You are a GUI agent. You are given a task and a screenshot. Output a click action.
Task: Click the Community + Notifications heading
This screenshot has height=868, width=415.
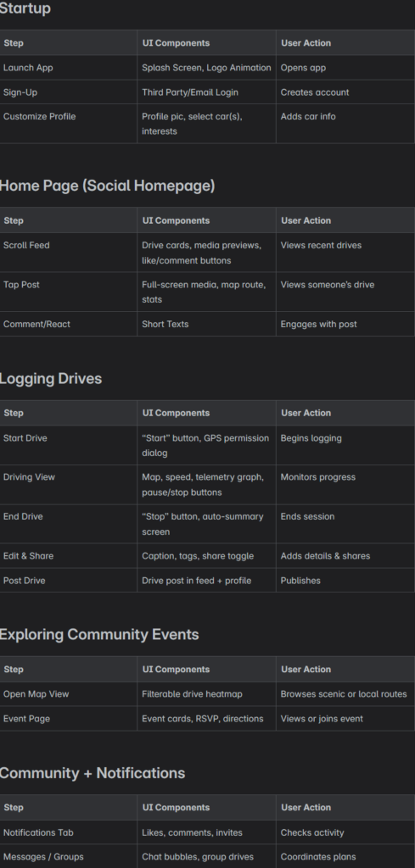[x=93, y=773]
